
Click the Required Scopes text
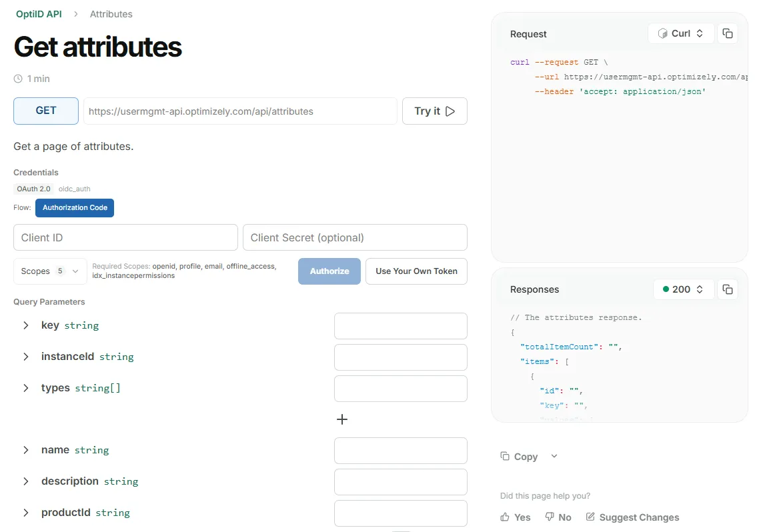point(184,271)
